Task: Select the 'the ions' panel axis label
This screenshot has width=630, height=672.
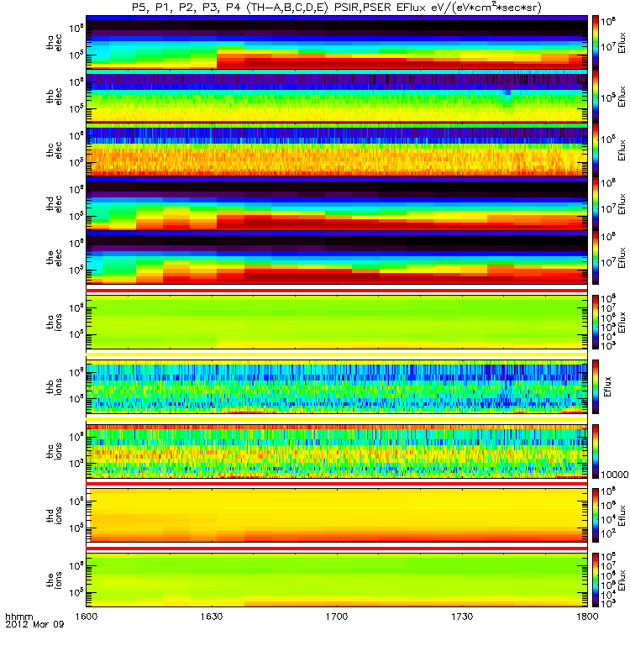Action: [x=55, y=580]
